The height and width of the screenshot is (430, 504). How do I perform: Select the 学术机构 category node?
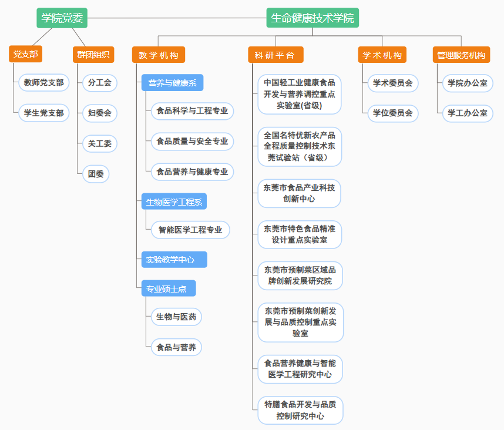coord(382,55)
